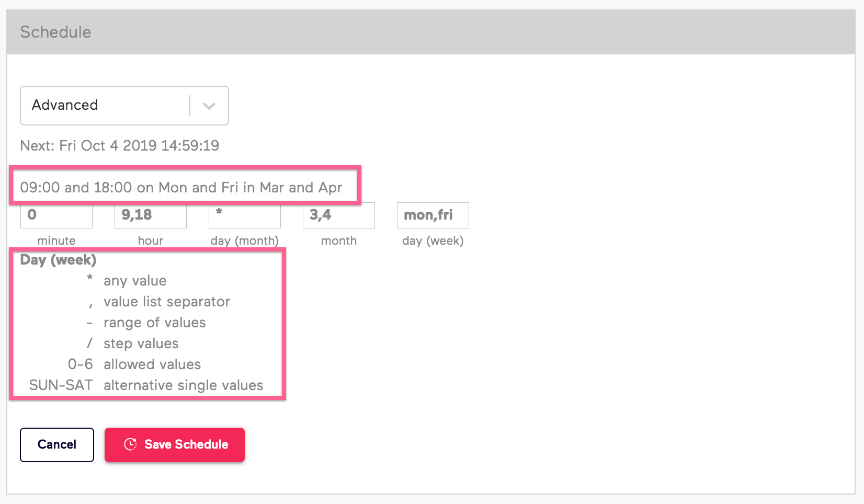The width and height of the screenshot is (864, 504).
Task: Open the Advanced schedule type dropdown
Action: [124, 105]
